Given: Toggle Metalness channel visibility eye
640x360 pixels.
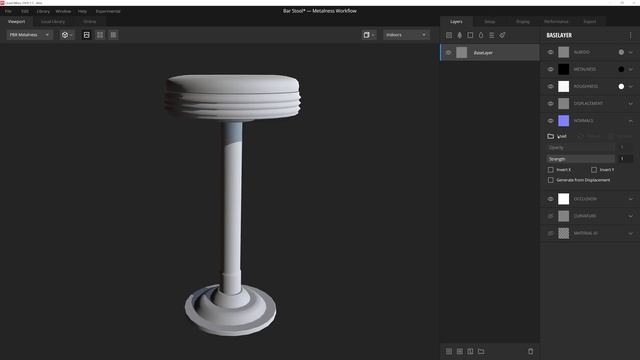Looking at the screenshot, I should coord(550,69).
